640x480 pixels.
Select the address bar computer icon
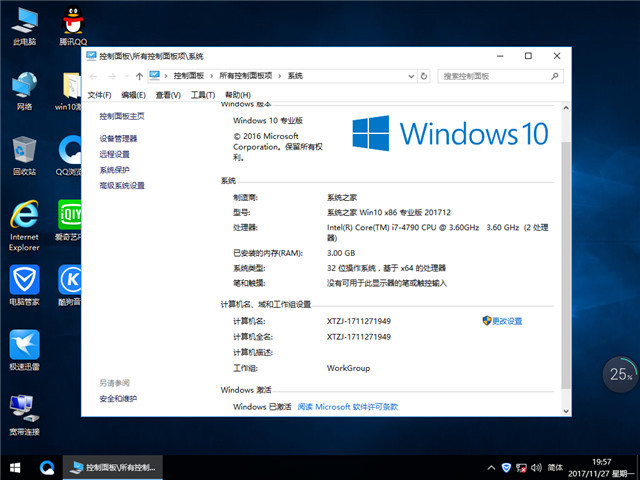[155, 76]
